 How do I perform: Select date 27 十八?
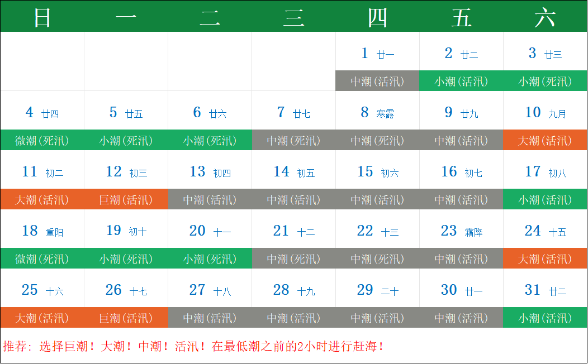click(x=210, y=290)
